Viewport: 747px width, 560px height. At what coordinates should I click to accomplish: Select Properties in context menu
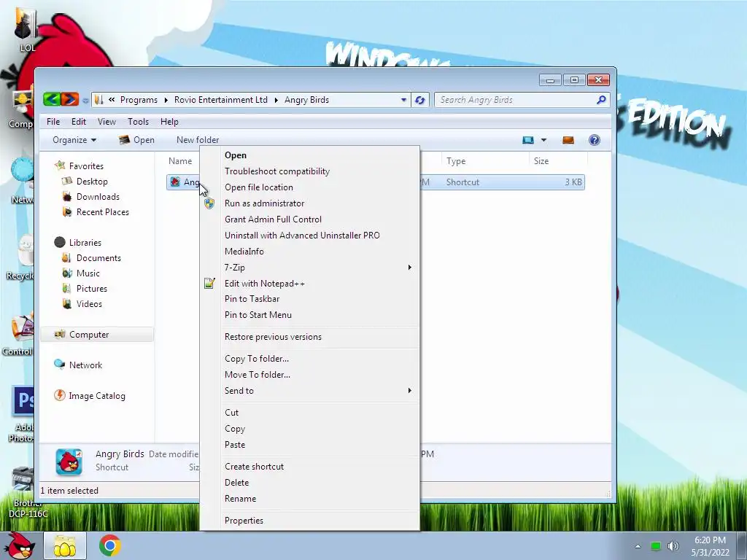309,521
